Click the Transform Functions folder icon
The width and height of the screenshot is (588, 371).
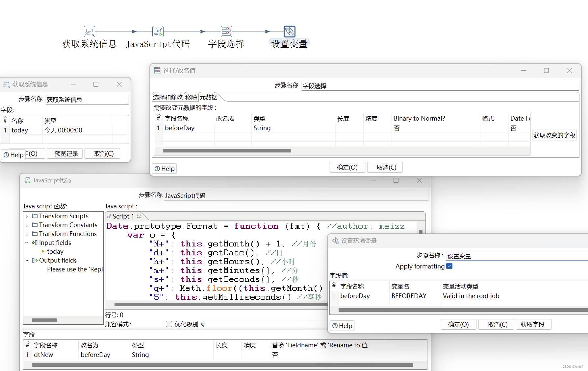coord(35,234)
